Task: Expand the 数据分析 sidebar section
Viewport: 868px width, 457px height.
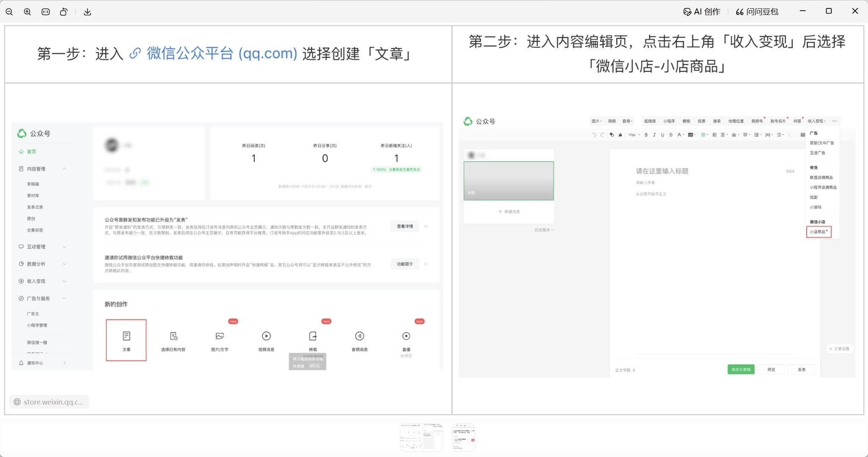Action: click(x=64, y=264)
